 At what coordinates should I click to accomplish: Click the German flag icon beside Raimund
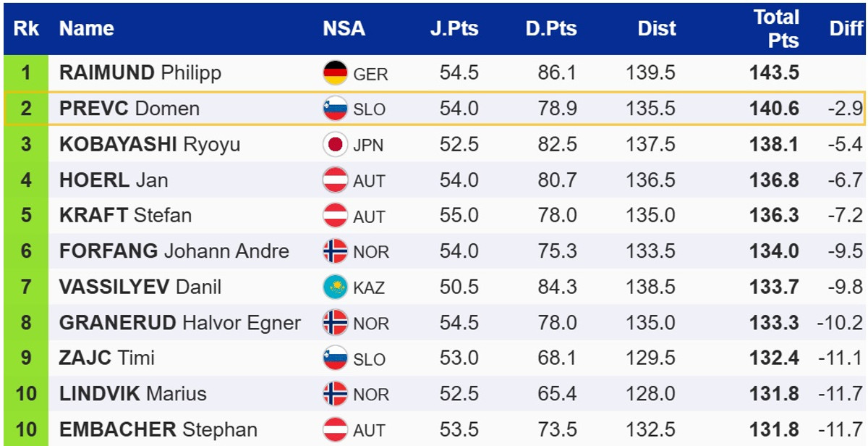click(336, 73)
